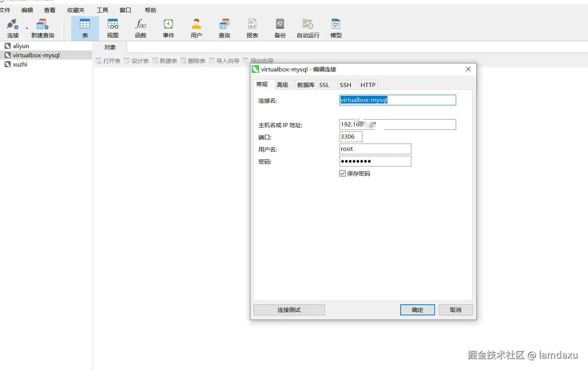Image resolution: width=588 pixels, height=370 pixels.
Task: Switch to the Database (数据库) dialog tab
Action: (306, 85)
